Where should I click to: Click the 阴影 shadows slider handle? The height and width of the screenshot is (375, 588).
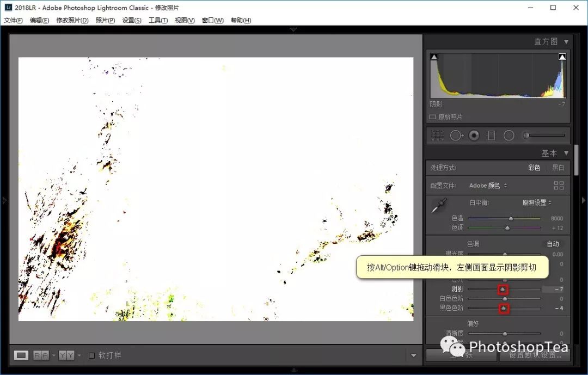(x=503, y=289)
